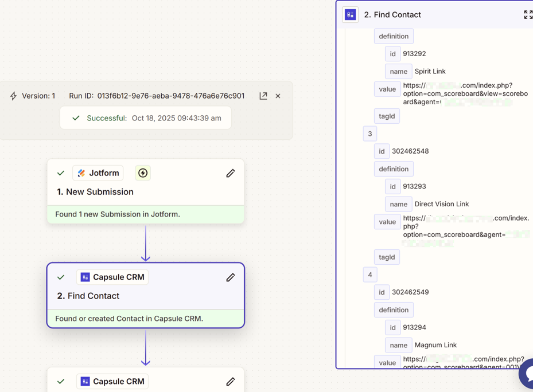The height and width of the screenshot is (392, 533).
Task: Close the run details banner
Action: point(278,96)
